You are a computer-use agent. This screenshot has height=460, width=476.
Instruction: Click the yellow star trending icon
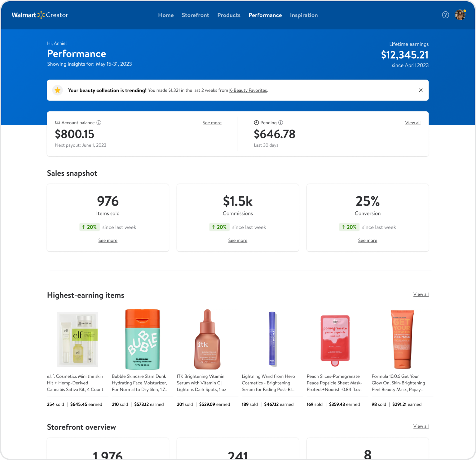point(58,90)
